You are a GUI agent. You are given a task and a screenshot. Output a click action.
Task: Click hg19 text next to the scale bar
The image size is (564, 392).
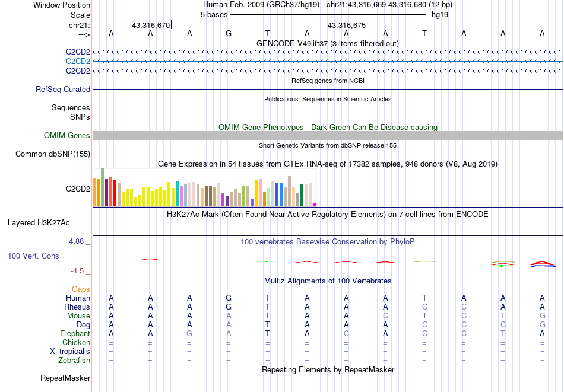pos(440,15)
